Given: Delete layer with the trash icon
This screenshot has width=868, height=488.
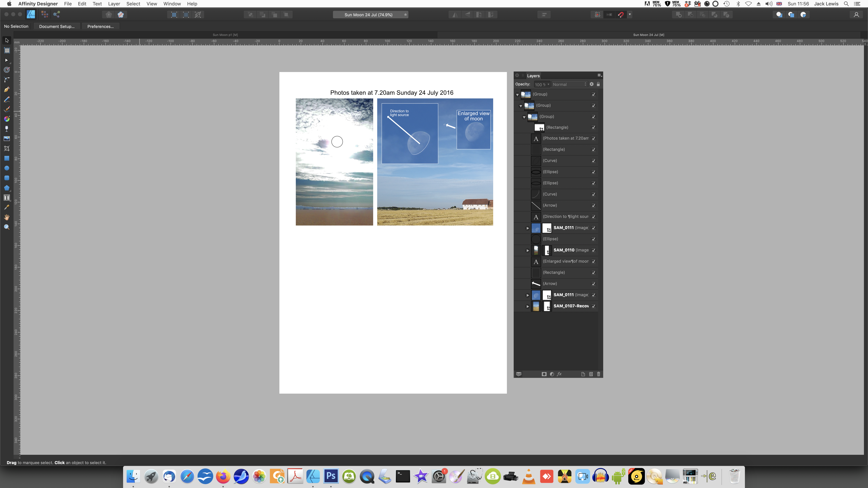Looking at the screenshot, I should pyautogui.click(x=598, y=374).
